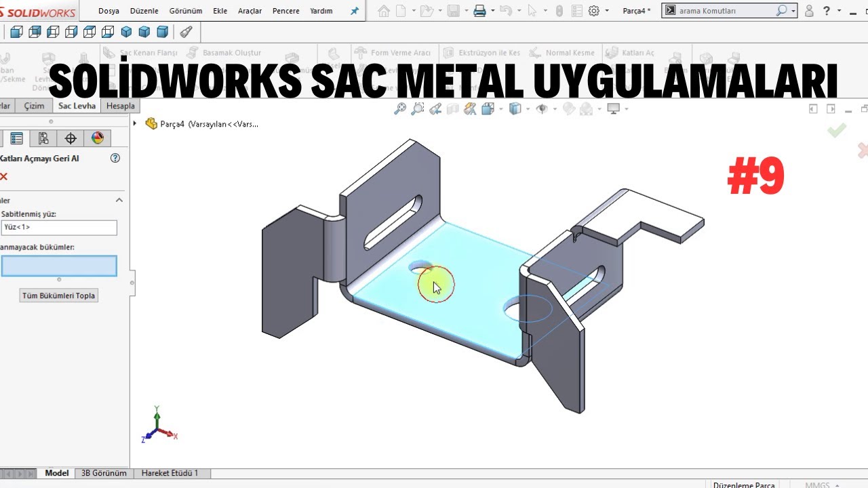Viewport: 868px width, 488px height.
Task: Click the Print icon
Action: 479,11
